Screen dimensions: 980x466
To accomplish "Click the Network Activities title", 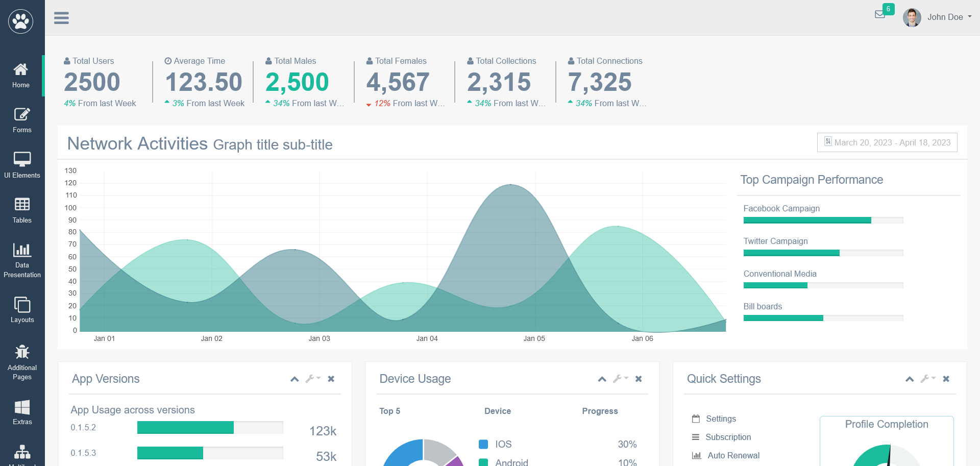I will (x=137, y=144).
